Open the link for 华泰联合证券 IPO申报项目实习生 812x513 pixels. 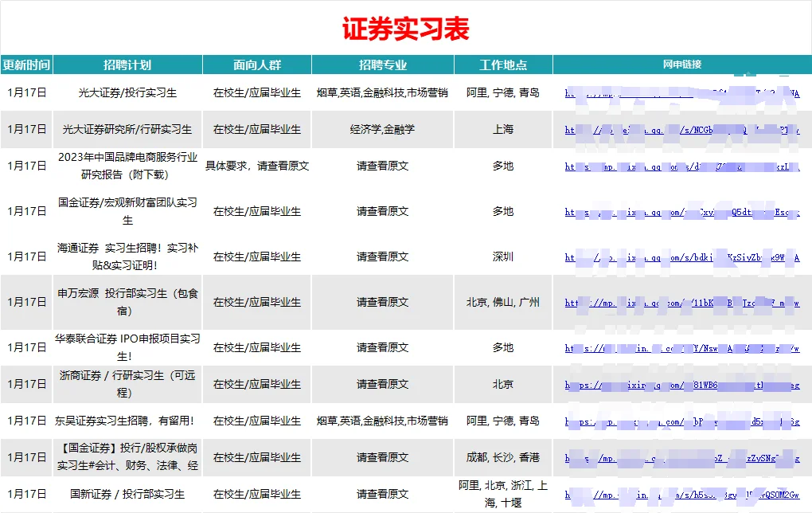point(682,348)
